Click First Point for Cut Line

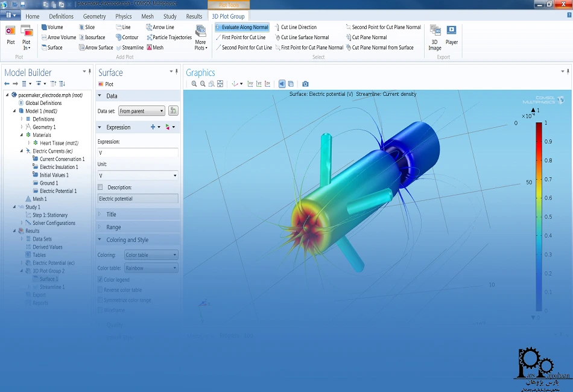(244, 37)
